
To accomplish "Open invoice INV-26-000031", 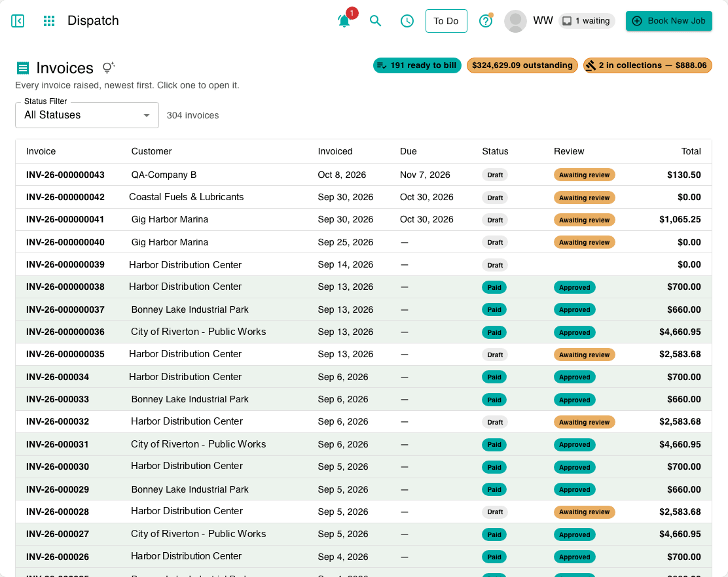I will point(363,444).
